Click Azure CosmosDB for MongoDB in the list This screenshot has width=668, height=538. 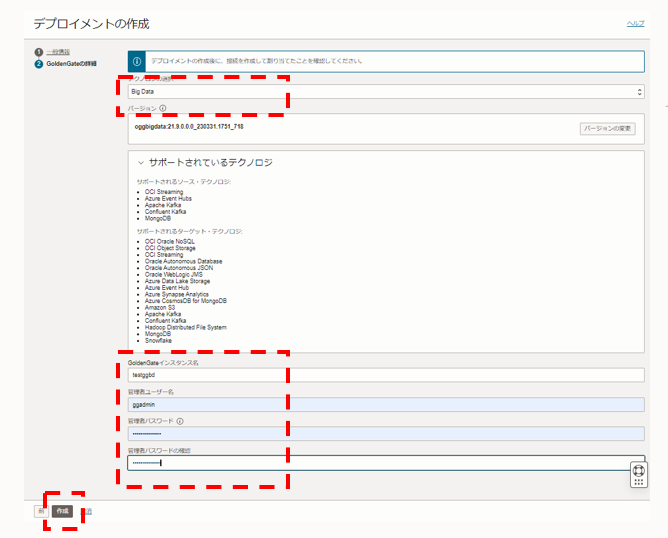click(x=186, y=301)
